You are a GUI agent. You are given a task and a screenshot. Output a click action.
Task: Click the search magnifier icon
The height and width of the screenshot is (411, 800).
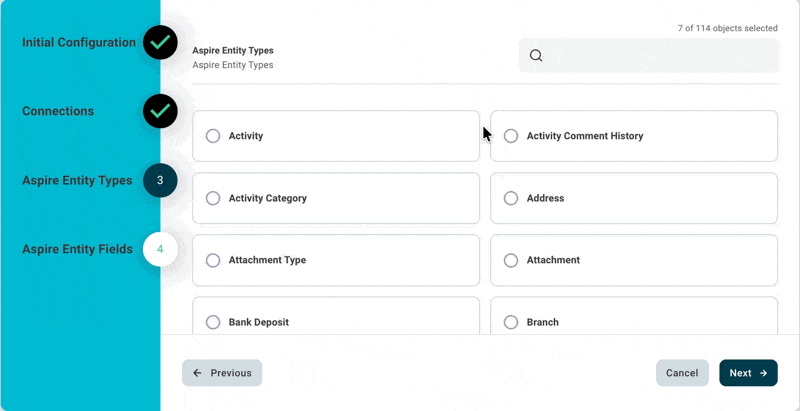click(536, 56)
